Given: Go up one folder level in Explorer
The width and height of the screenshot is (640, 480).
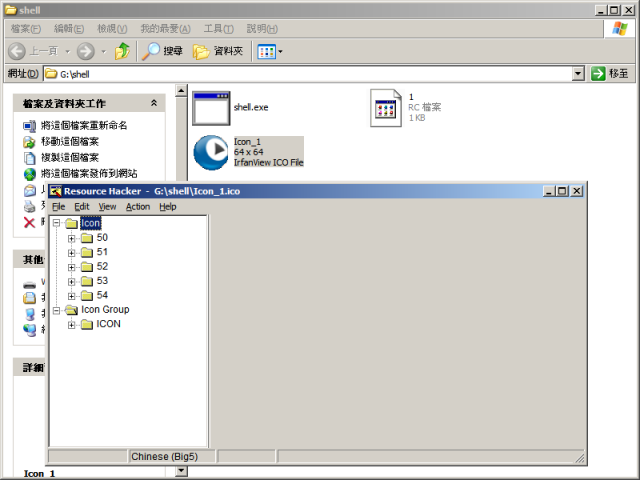Looking at the screenshot, I should tap(122, 51).
